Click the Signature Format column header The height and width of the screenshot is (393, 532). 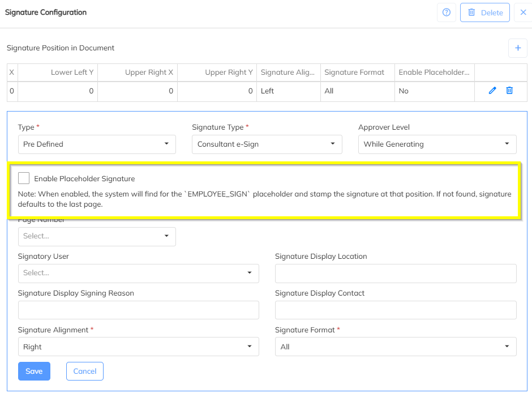354,72
